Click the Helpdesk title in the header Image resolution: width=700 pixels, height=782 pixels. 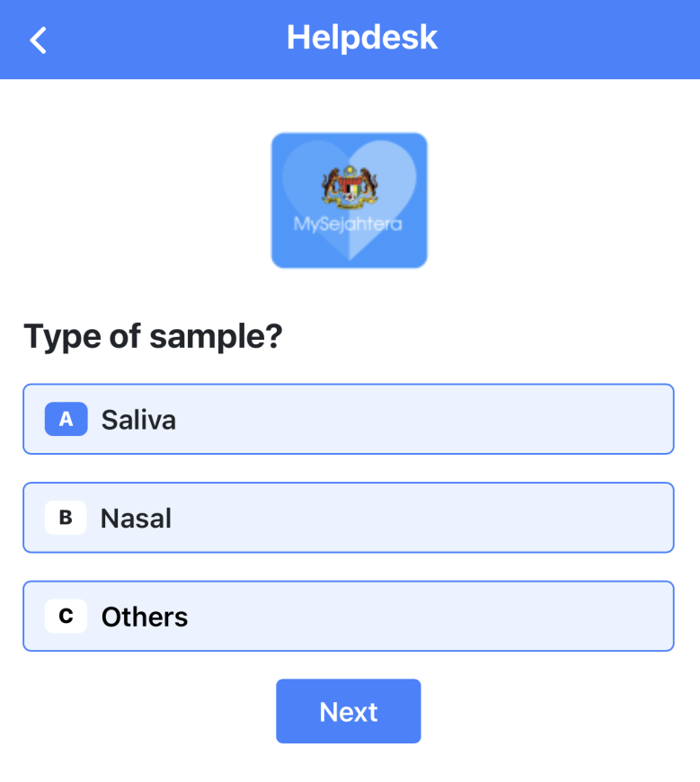point(362,38)
